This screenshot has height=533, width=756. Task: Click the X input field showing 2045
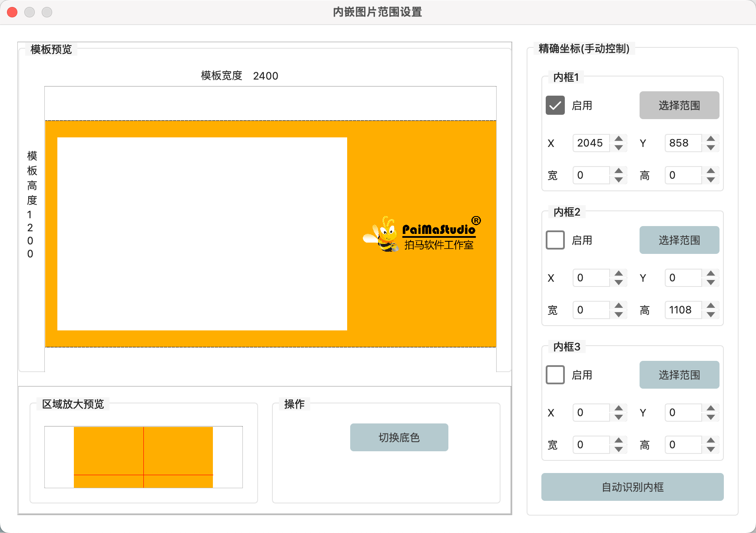pyautogui.click(x=591, y=143)
